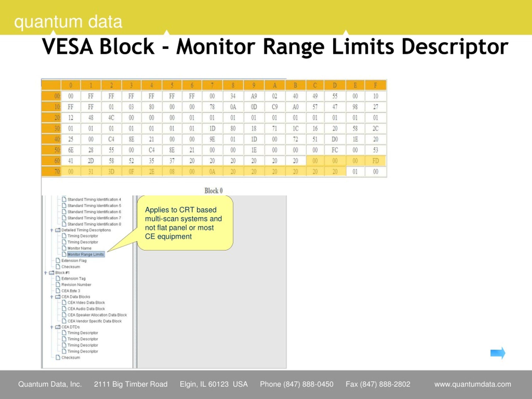Select the Extension Tag tree item
Image resolution: width=532 pixels, height=399 pixels.
[x=73, y=278]
